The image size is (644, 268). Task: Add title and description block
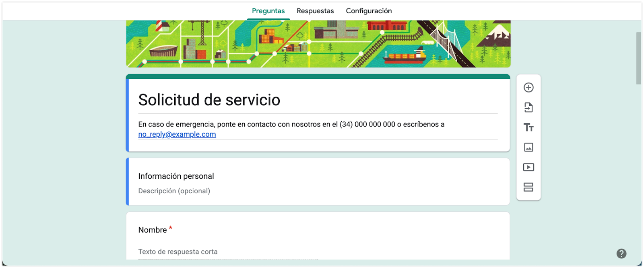point(528,127)
